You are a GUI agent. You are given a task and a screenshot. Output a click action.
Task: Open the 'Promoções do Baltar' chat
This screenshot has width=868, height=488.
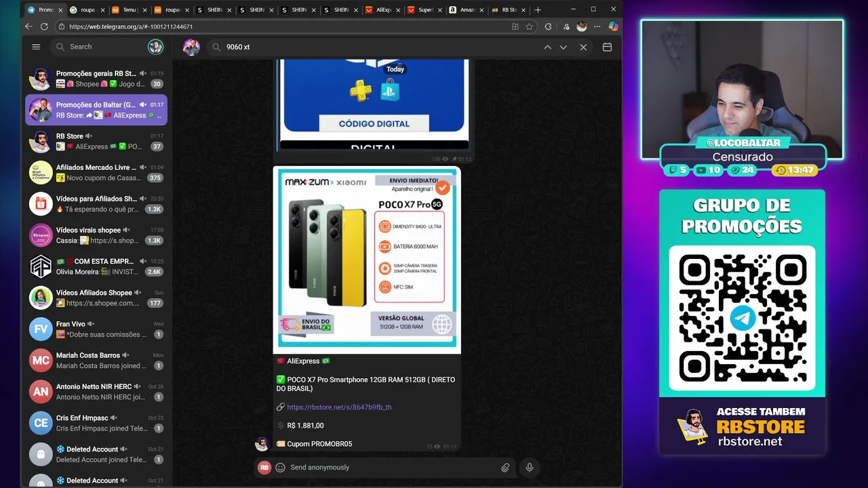96,110
